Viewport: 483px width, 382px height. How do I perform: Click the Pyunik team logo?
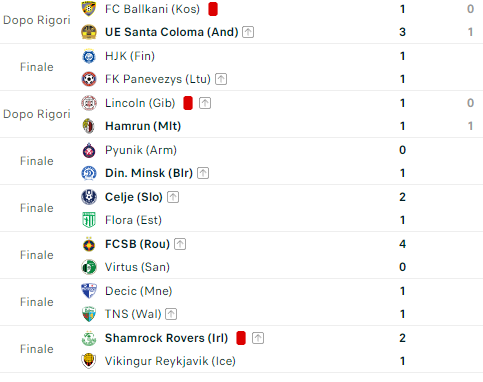pyautogui.click(x=89, y=150)
